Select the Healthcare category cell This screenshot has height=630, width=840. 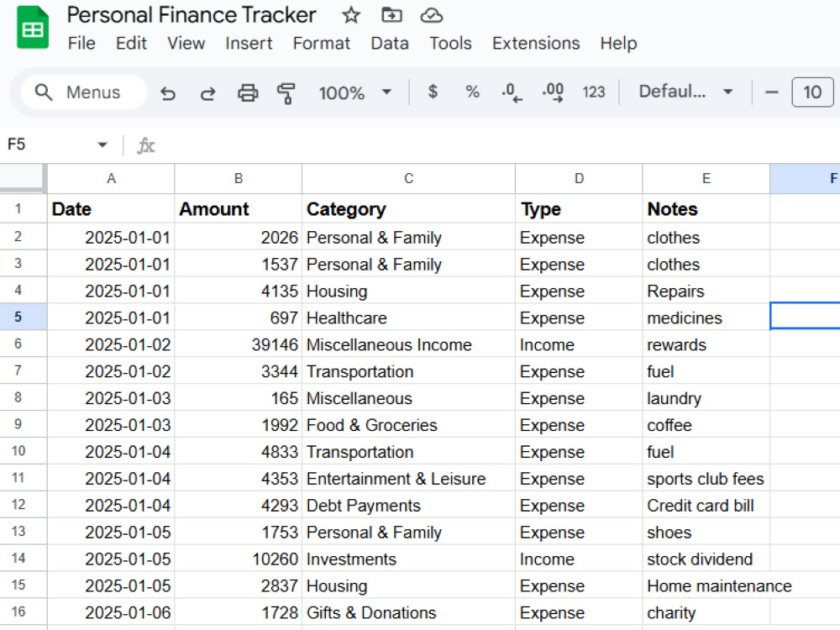409,318
